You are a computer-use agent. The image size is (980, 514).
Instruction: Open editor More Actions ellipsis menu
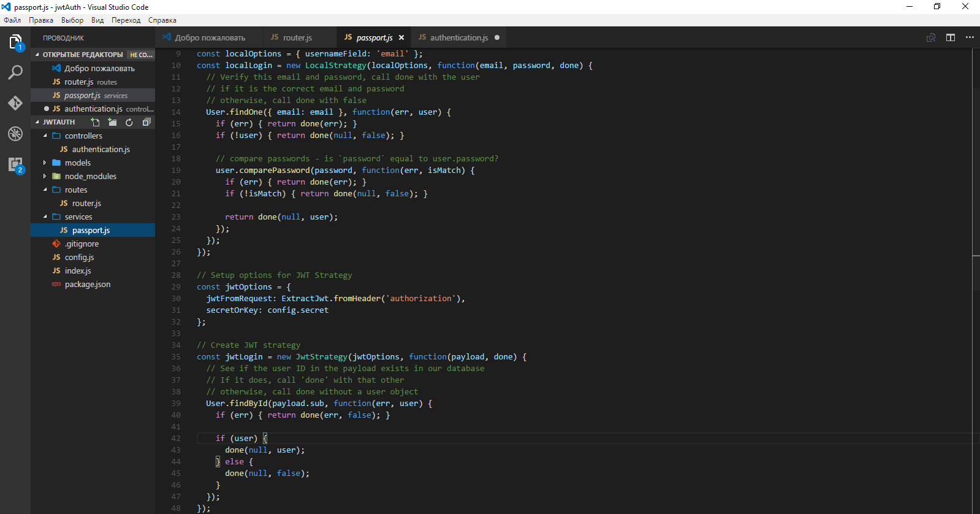(x=970, y=37)
